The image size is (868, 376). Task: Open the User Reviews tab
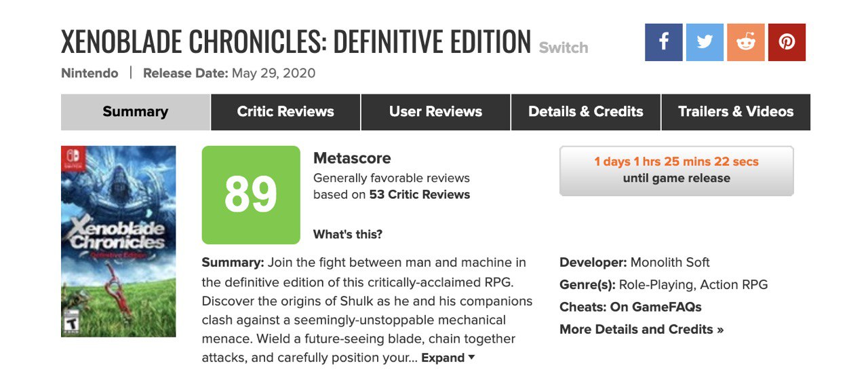click(x=435, y=112)
